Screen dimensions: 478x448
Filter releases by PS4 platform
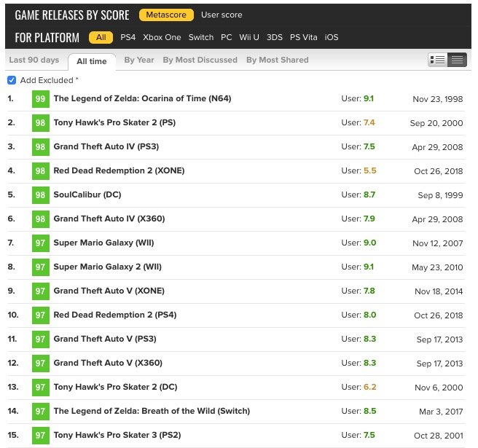point(128,37)
